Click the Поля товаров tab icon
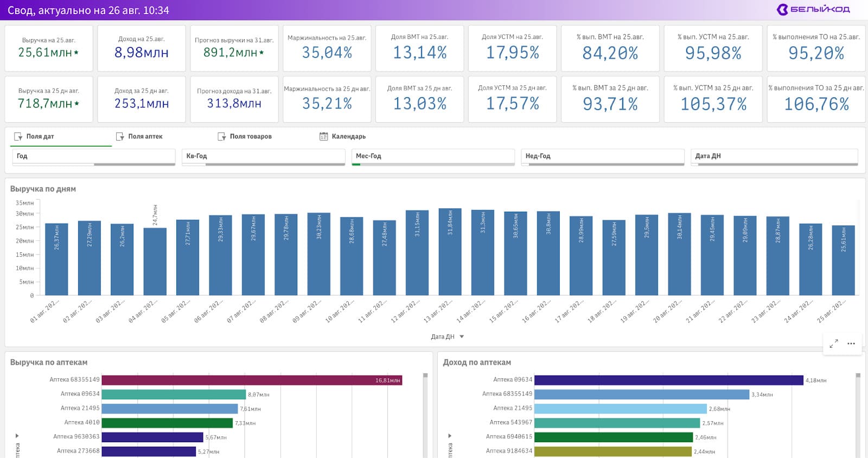868x458 pixels. (x=221, y=137)
